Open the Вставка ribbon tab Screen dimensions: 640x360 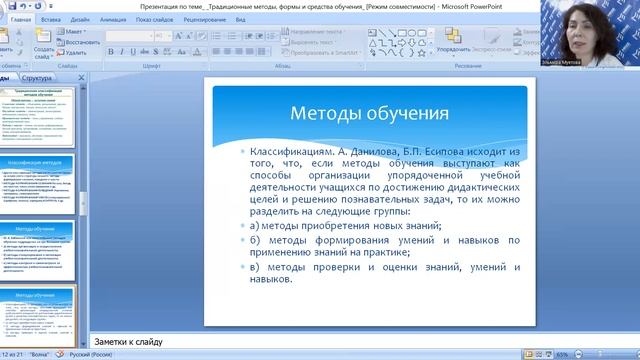click(x=51, y=20)
